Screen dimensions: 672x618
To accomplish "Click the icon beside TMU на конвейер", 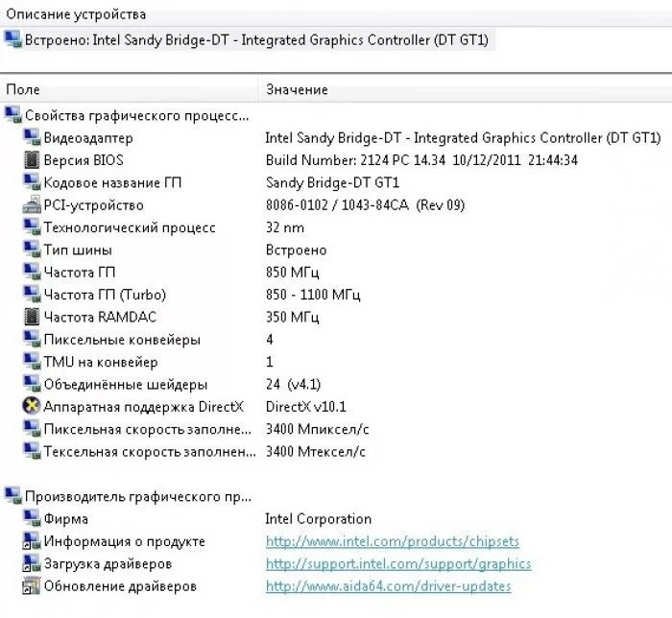I will point(32,362).
